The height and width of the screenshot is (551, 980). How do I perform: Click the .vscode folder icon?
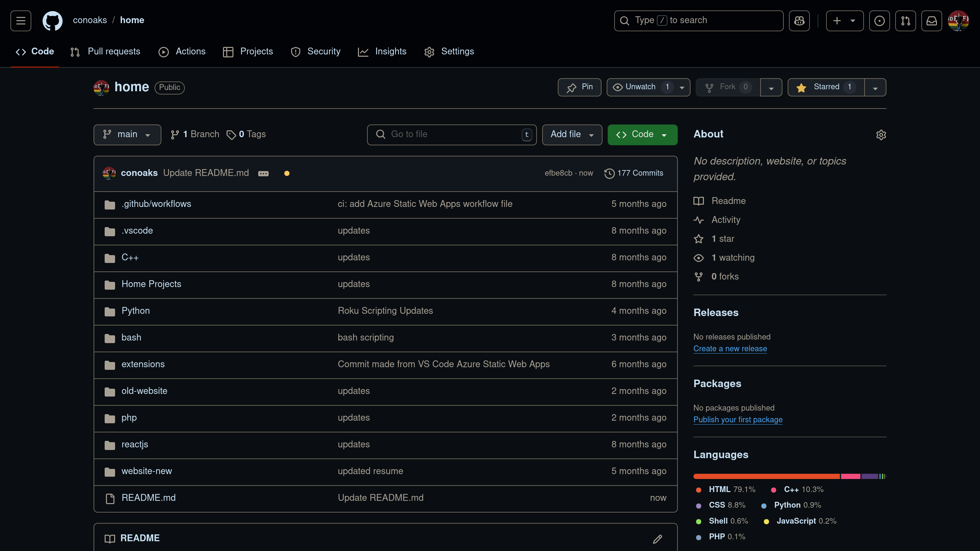point(110,231)
